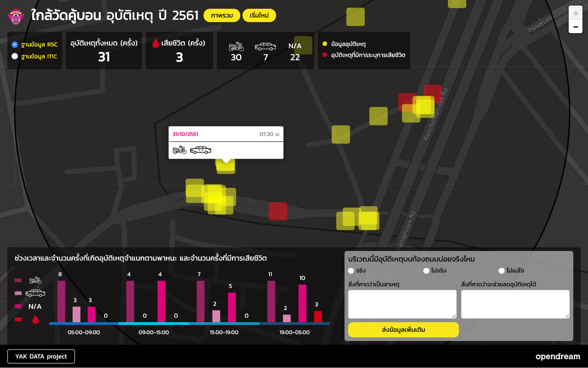Click the magenta N/A legend swatch
588x368 pixels.
[x=18, y=306]
